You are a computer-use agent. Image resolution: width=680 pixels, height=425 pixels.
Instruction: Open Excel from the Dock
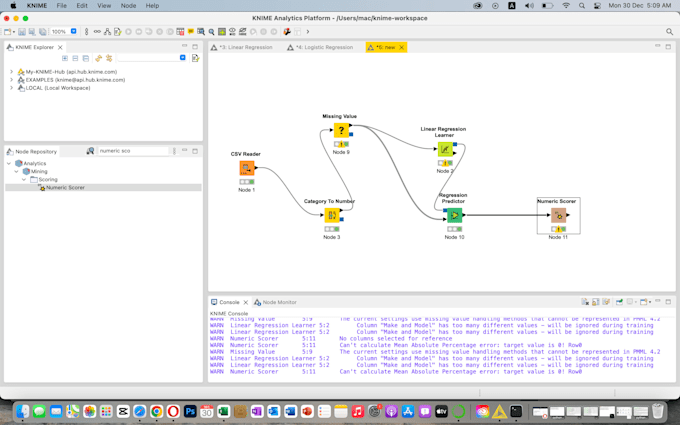pos(223,411)
